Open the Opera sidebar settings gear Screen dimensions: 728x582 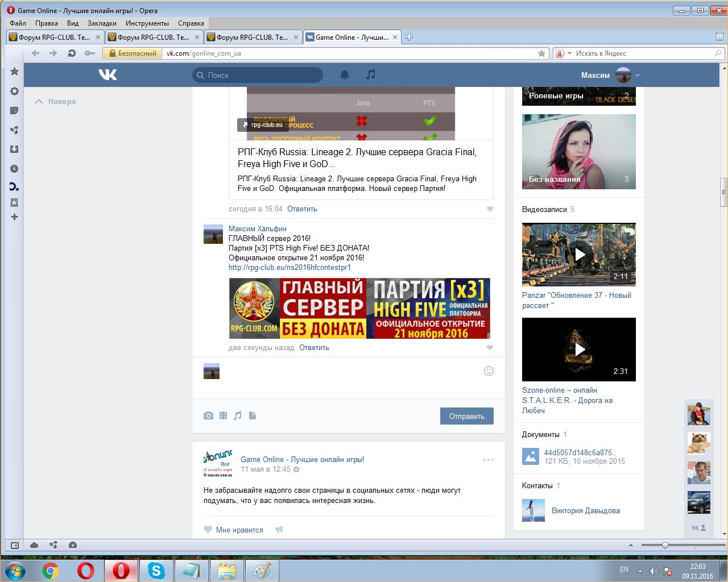[14, 91]
